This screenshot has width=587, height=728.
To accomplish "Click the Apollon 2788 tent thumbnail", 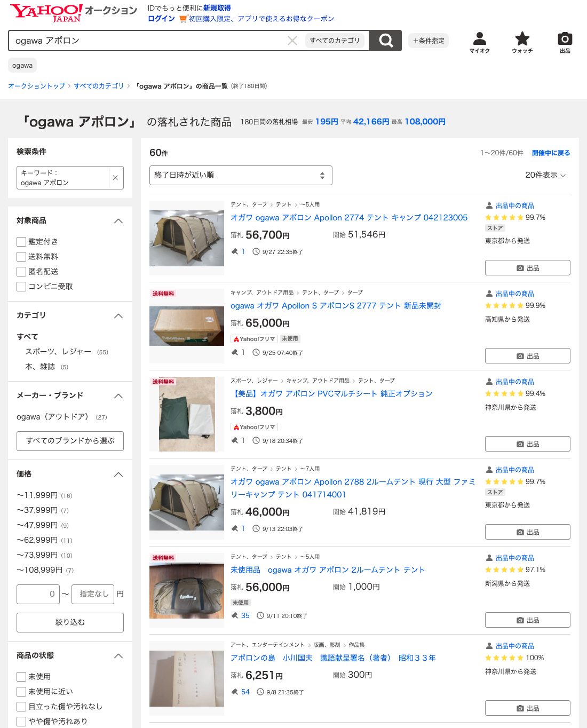I will tap(187, 502).
